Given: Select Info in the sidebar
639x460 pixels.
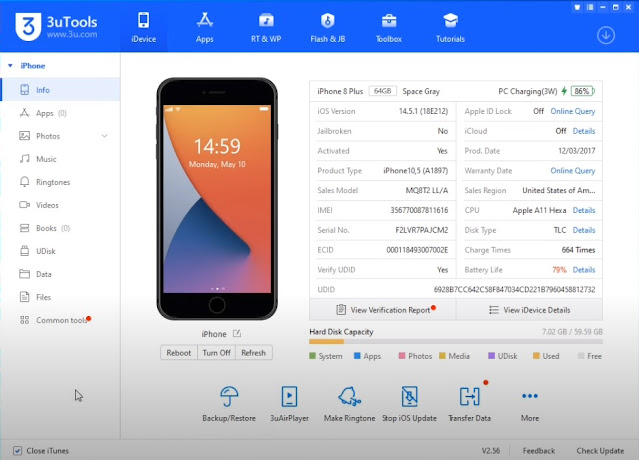Looking at the screenshot, I should (60, 90).
